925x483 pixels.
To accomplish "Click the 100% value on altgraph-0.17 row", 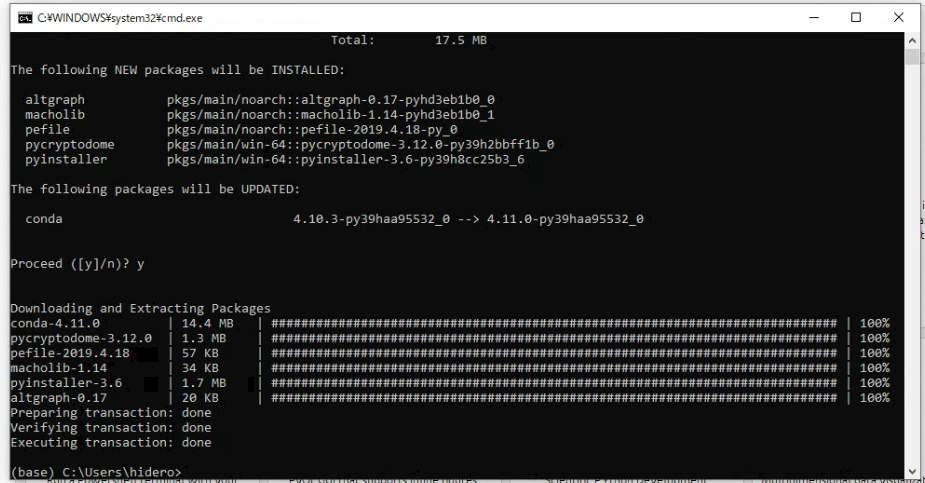I will click(874, 397).
